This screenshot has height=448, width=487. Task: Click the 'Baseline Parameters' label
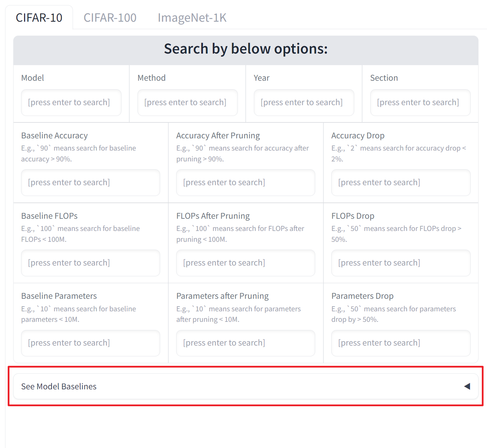(x=59, y=296)
